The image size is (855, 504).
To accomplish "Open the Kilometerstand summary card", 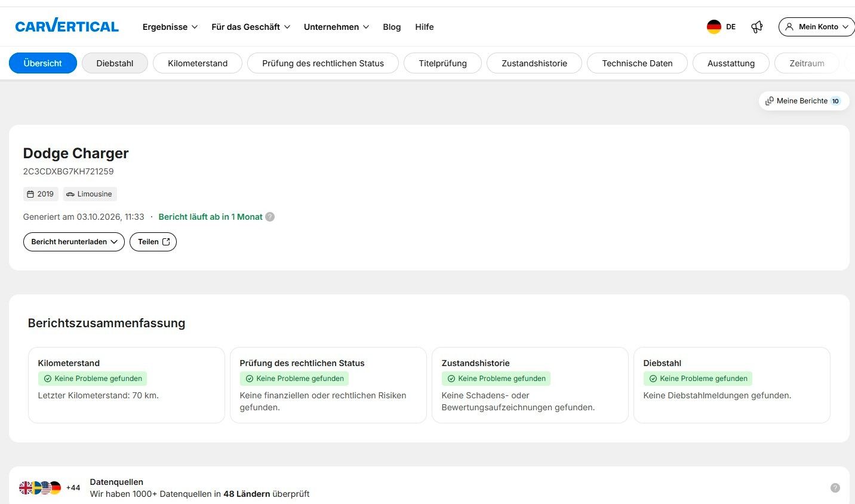I will 127,385.
